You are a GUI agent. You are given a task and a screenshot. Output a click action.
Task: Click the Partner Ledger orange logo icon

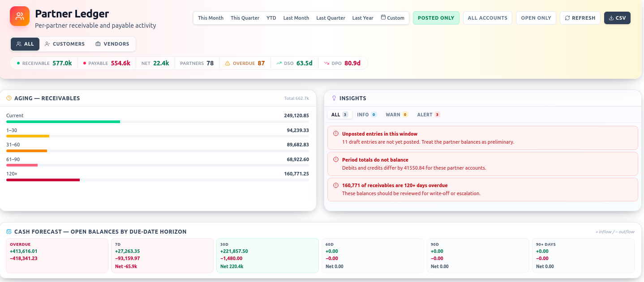coord(20,16)
